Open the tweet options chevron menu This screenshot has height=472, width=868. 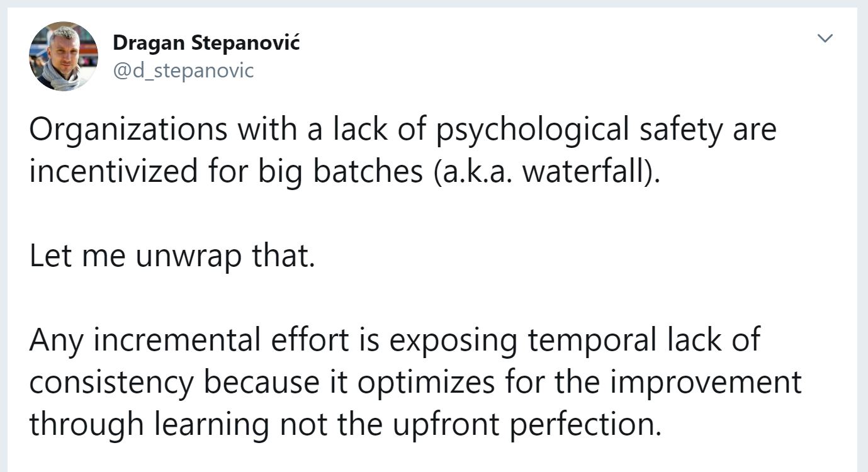(825, 38)
